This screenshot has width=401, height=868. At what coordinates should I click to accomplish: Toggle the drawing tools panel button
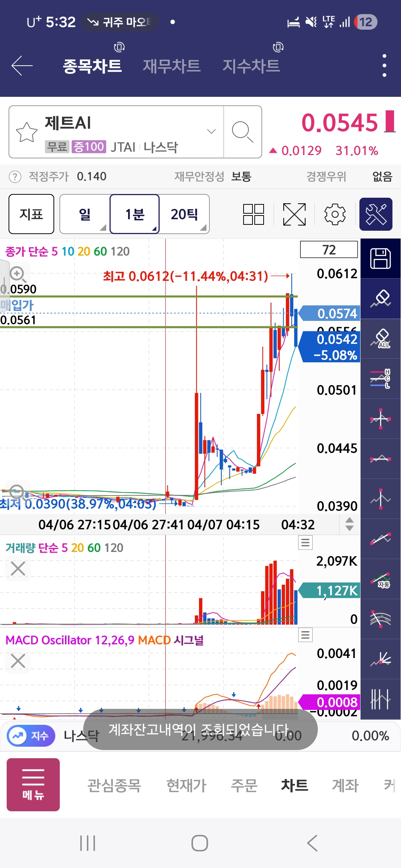pos(376,214)
